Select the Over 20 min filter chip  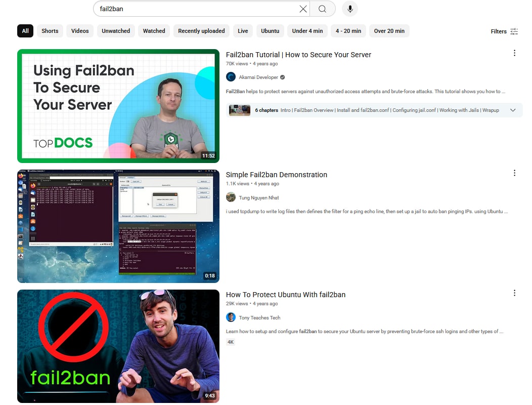[389, 31]
